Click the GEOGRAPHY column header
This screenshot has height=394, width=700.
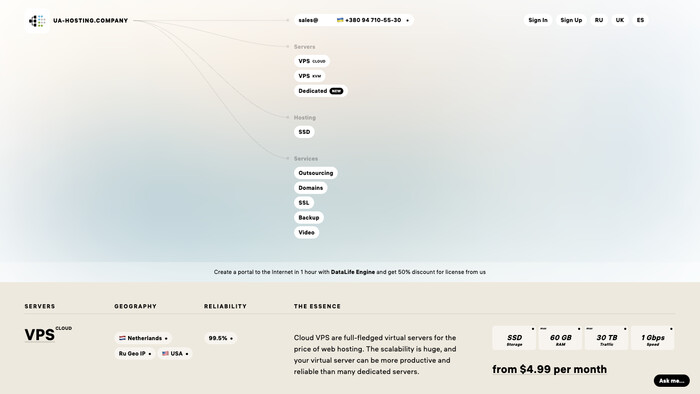click(135, 307)
